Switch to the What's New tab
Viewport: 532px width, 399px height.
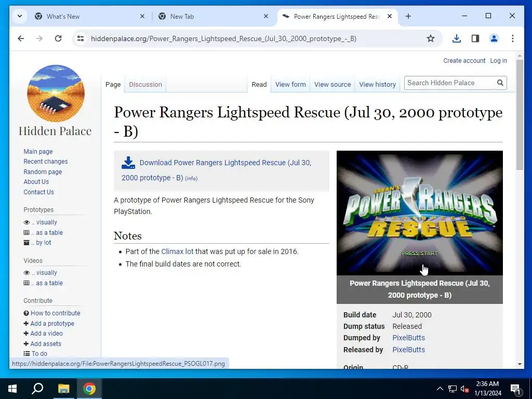tap(63, 16)
